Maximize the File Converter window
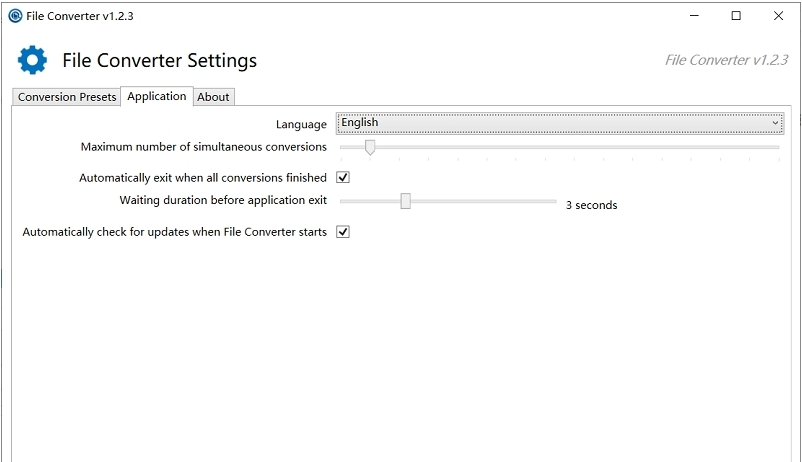Screen dimensions: 802x462 point(736,16)
